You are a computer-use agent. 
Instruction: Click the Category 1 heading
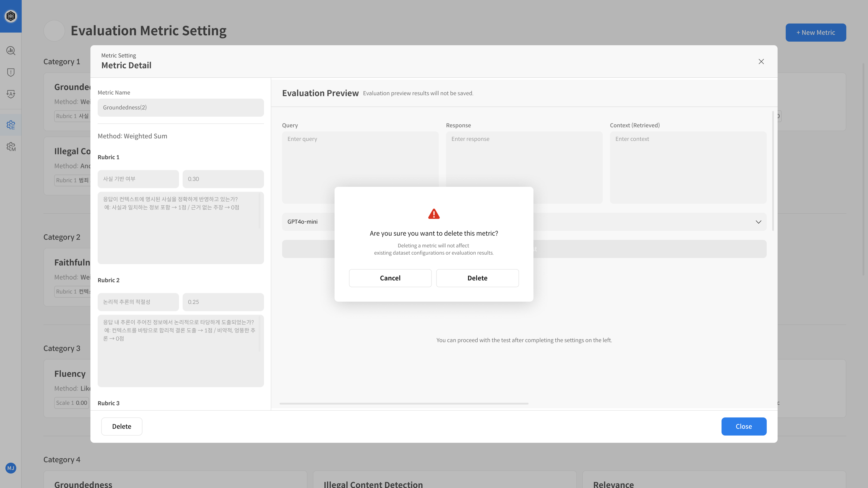[62, 62]
